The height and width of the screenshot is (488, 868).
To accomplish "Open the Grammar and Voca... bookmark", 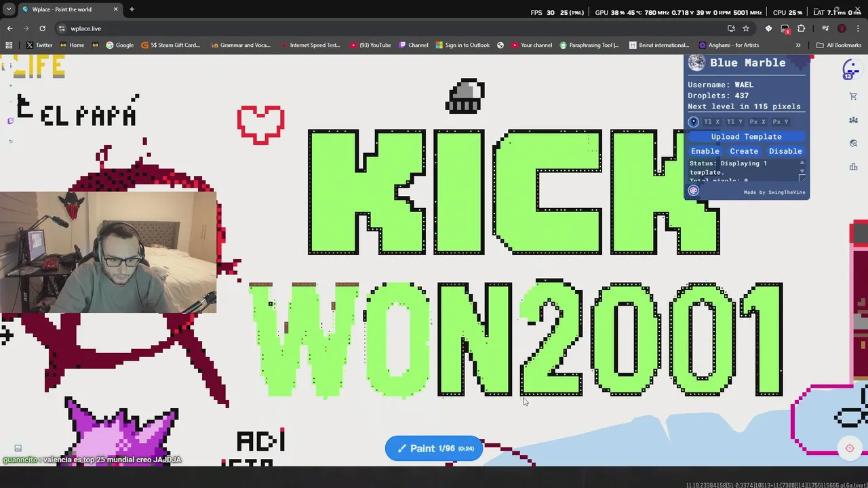I will pos(241,45).
